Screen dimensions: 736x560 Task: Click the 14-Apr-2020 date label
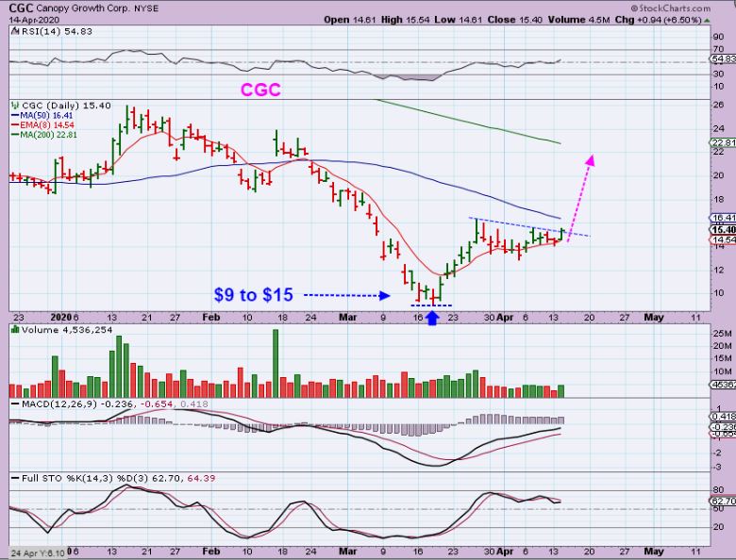pyautogui.click(x=33, y=20)
